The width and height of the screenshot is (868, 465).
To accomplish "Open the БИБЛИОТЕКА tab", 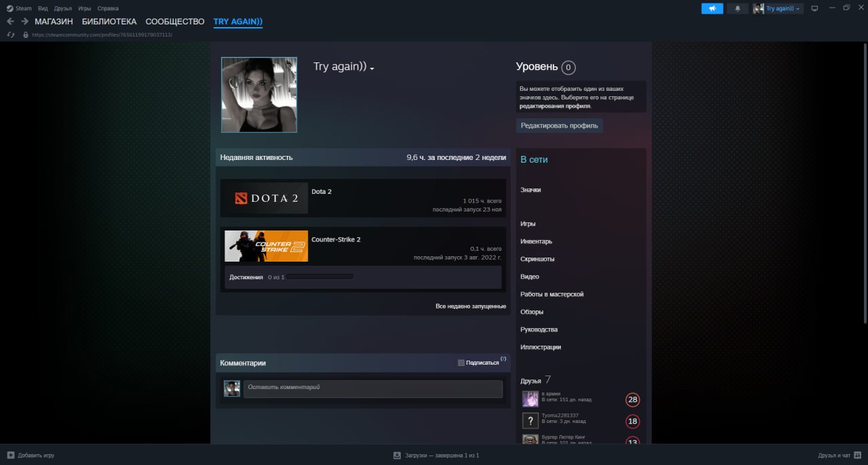I will (109, 22).
